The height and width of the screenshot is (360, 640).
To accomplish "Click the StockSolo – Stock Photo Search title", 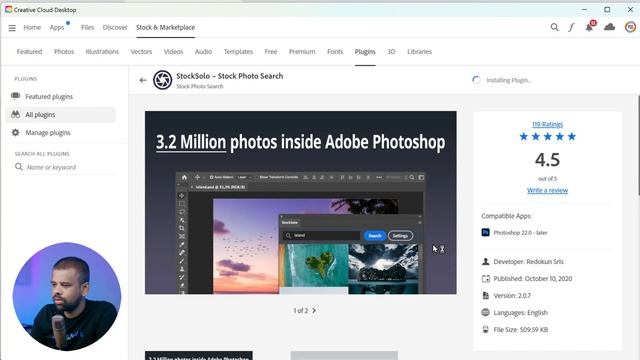I will (229, 76).
